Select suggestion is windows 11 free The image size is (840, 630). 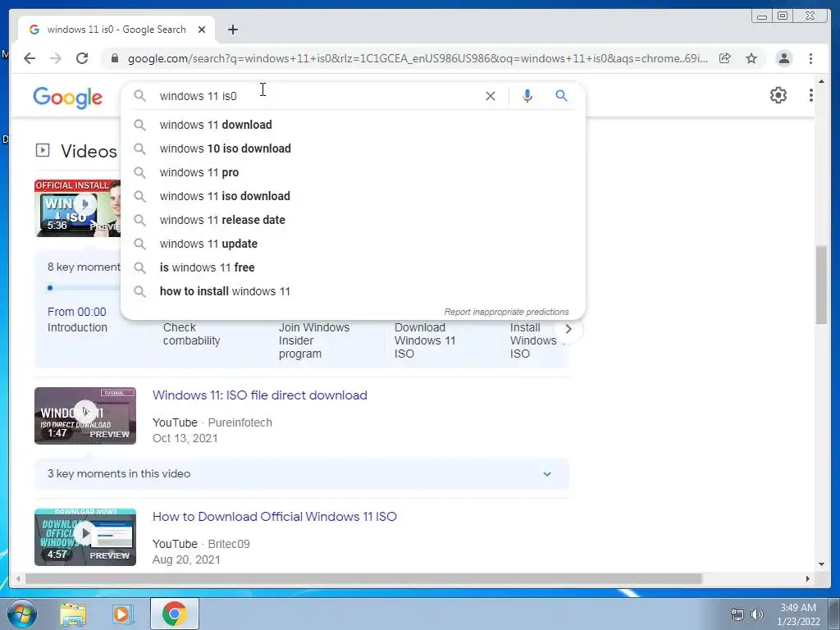pos(353,267)
